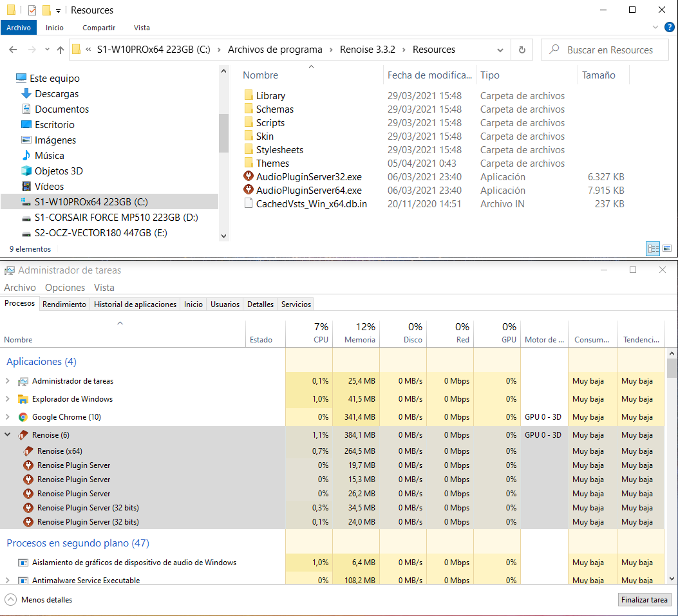Click the help question mark icon in Explorer

pos(670,27)
